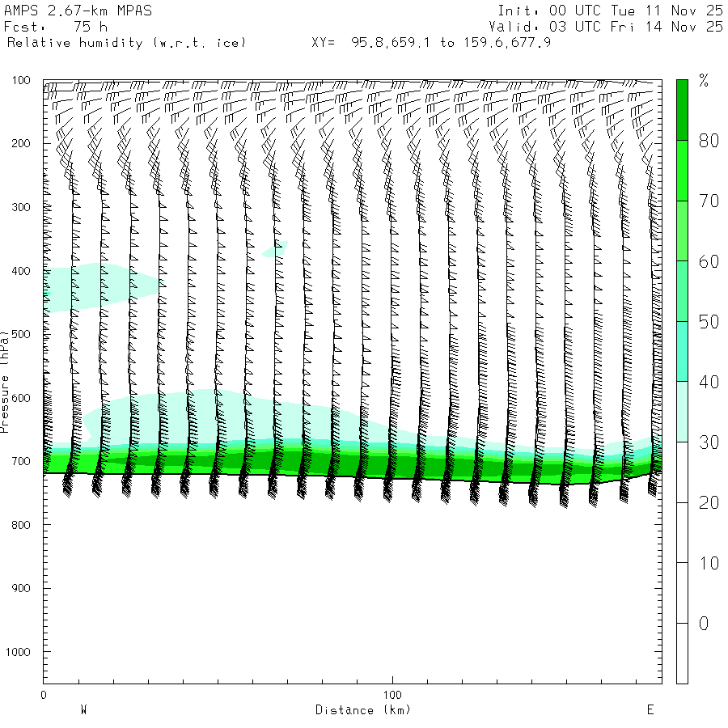728x728 pixels.
Task: Click the 400 hPa pressure axis label
Action: click(21, 271)
